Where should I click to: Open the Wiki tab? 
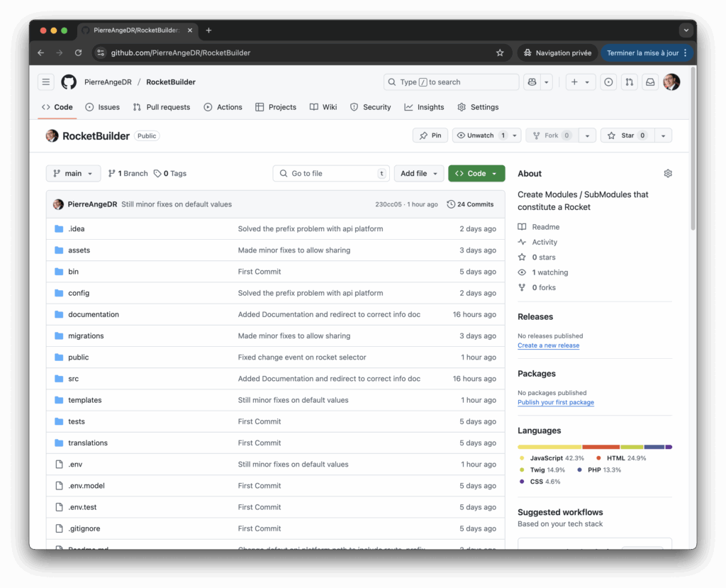pos(323,107)
